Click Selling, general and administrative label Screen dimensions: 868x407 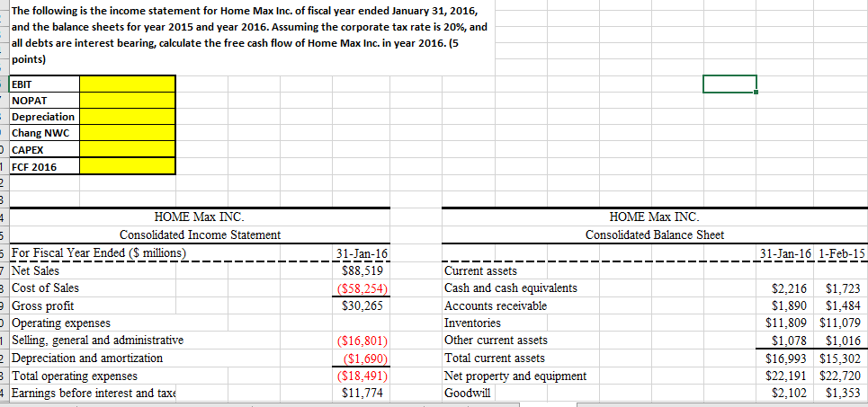[x=97, y=341]
